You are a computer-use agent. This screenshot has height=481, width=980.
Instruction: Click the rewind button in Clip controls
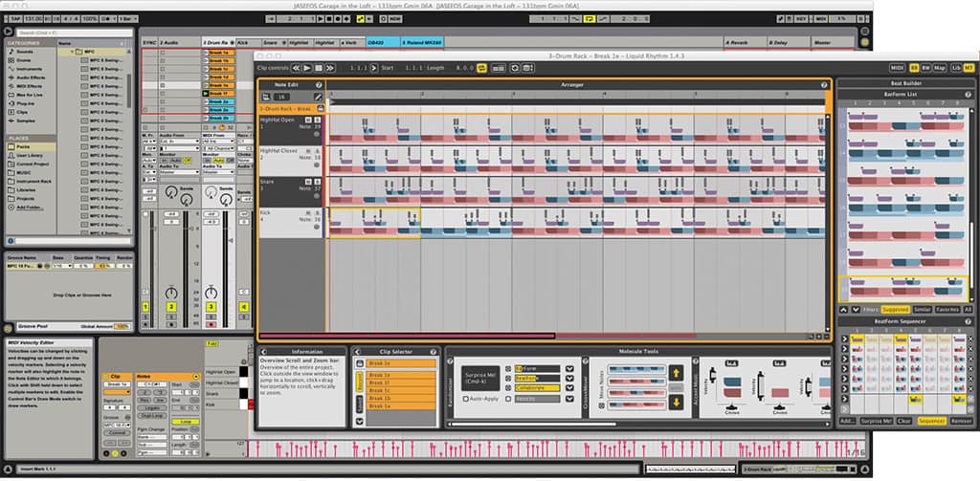coord(297,68)
